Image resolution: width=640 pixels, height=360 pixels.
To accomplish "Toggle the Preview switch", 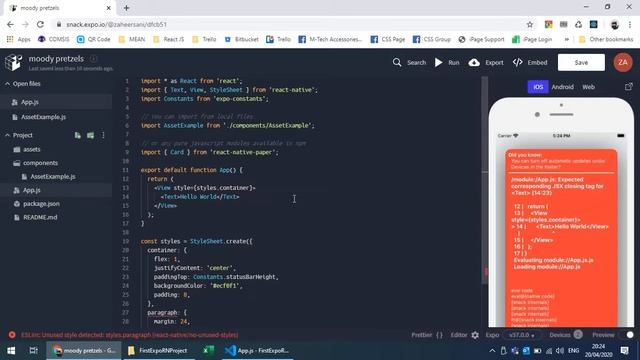I will coord(627,335).
